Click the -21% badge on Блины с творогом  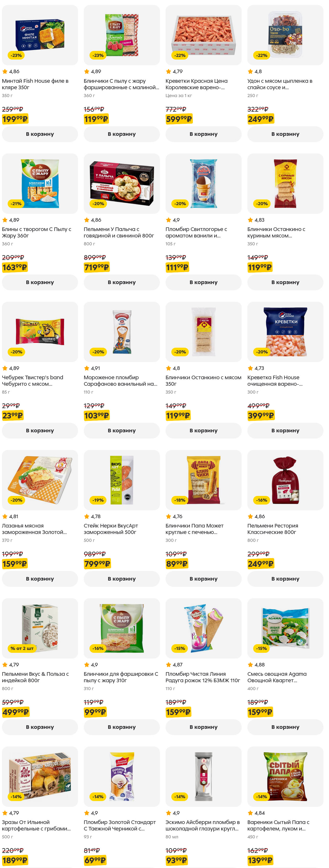tap(16, 203)
